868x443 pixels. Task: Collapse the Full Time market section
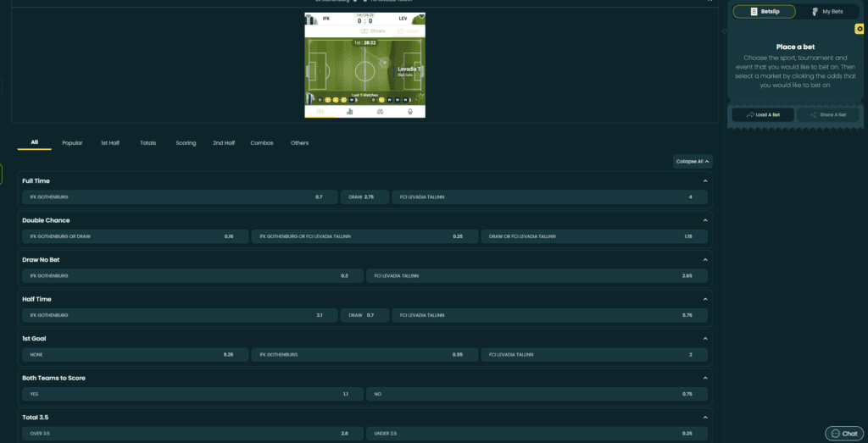705,181
